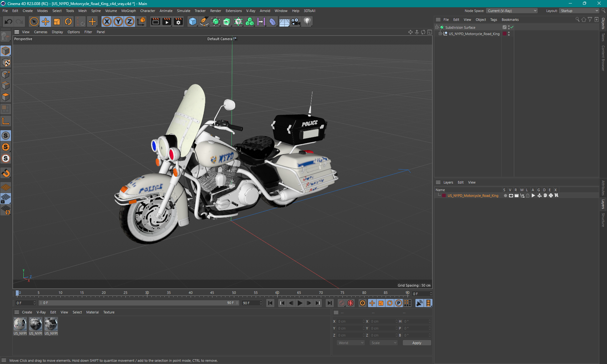Open the Takes side tab

point(603,37)
